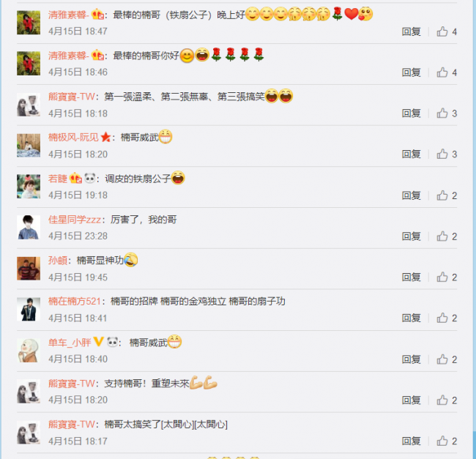
Task: Reply to 佳星同学zzz's comment
Action: coord(411,236)
